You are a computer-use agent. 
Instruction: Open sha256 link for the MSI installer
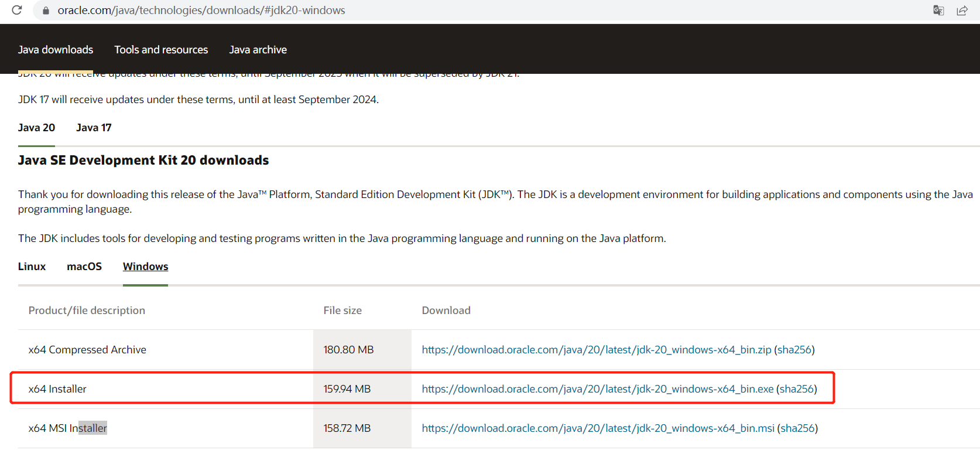[x=797, y=428]
